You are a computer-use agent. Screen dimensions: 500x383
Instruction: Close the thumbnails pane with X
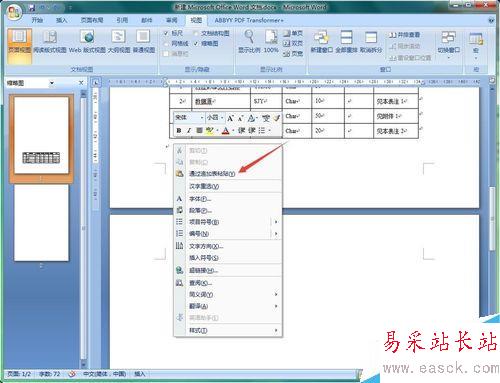(81, 83)
